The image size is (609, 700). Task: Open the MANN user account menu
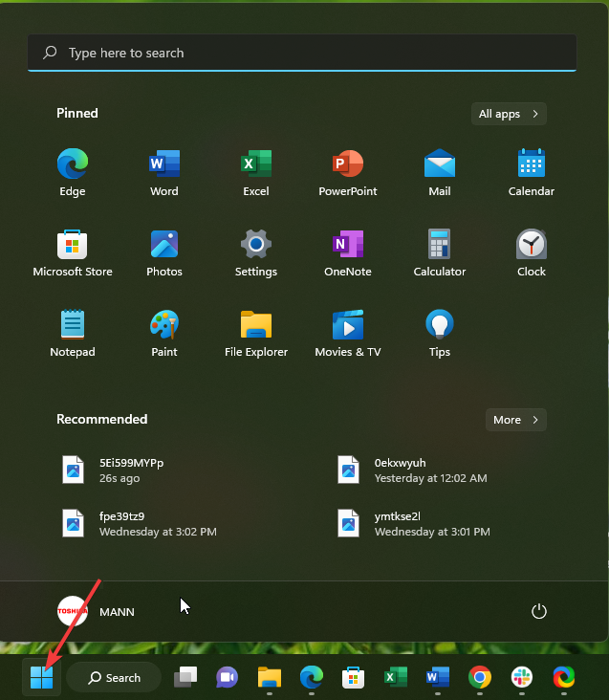tap(96, 611)
